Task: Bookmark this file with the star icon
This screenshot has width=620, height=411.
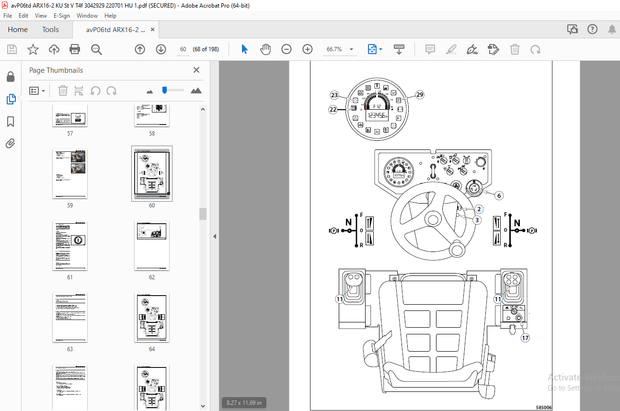Action: (33, 49)
